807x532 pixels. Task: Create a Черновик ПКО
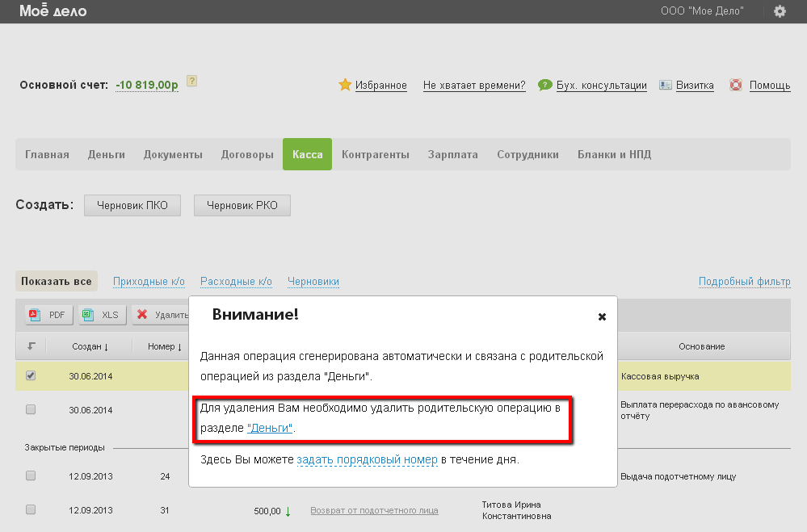132,205
